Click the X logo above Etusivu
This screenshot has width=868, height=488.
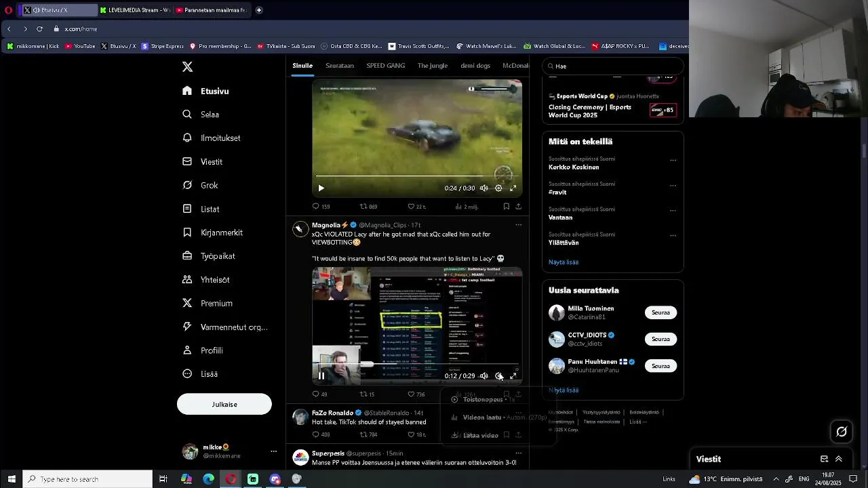[187, 66]
